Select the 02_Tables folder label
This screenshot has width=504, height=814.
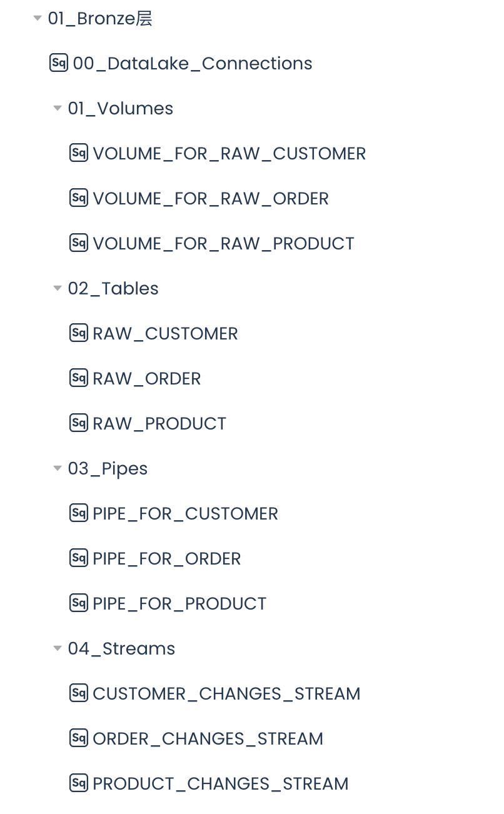[113, 288]
